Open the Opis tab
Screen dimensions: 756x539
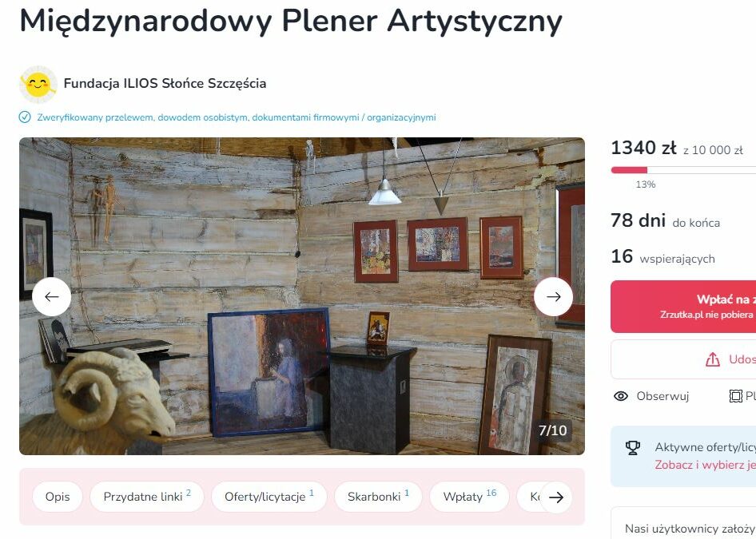[58, 497]
